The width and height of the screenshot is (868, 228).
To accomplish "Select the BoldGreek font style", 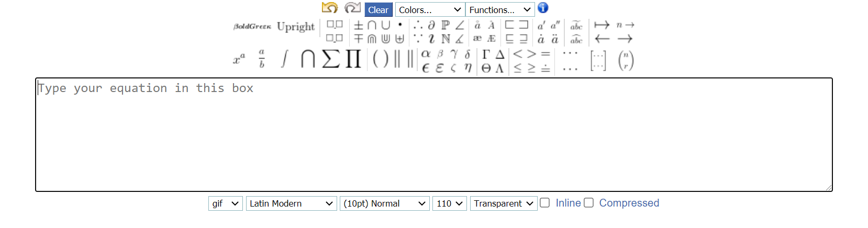I will (x=252, y=26).
